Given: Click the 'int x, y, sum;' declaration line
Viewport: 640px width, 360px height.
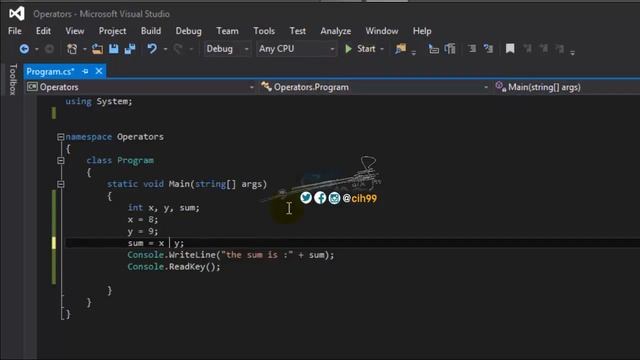Looking at the screenshot, I should pos(164,208).
